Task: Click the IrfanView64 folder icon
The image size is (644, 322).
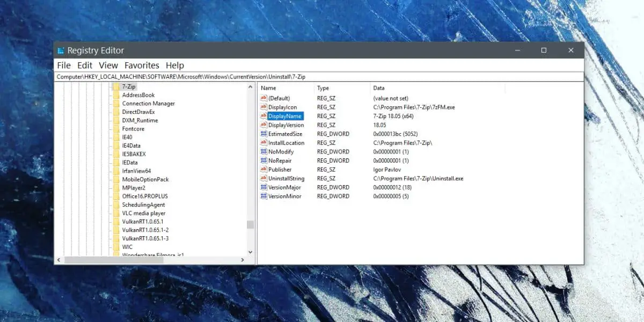Action: 116,171
